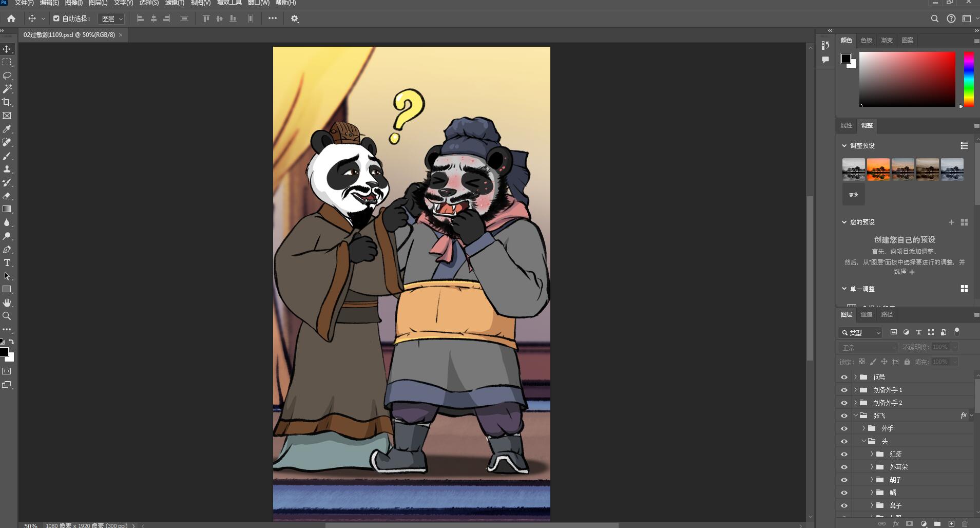Open the options bar gear settings
Screen dimensions: 980x528
click(295, 18)
